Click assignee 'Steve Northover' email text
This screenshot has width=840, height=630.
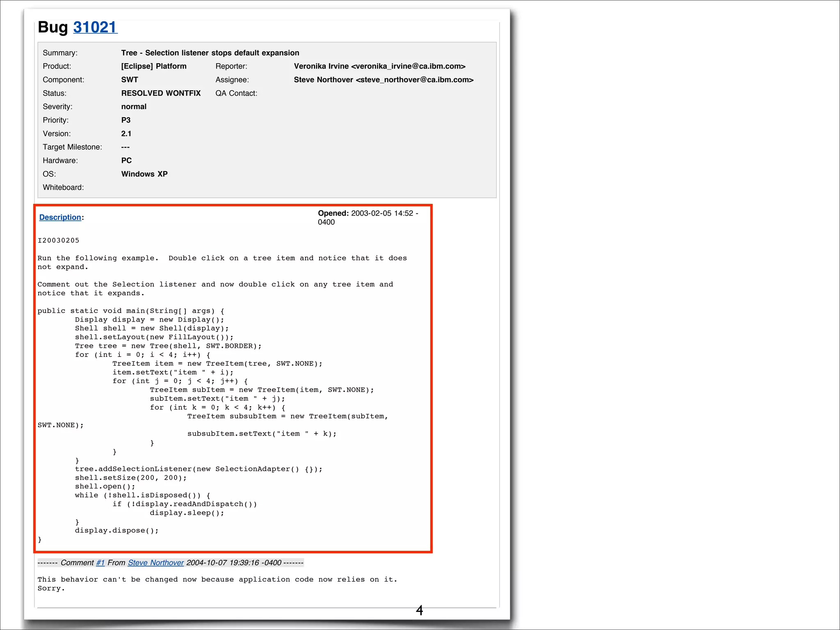pyautogui.click(x=384, y=80)
